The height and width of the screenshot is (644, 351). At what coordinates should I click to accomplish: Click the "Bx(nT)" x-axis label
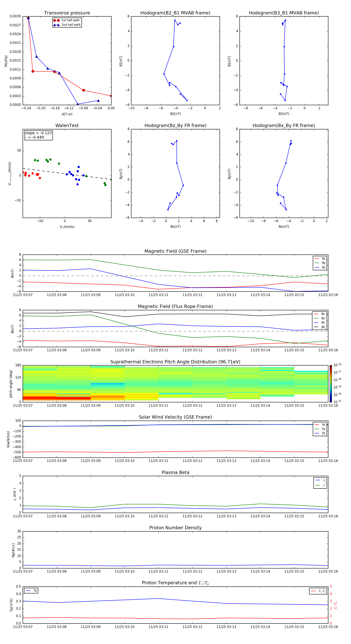[284, 227]
